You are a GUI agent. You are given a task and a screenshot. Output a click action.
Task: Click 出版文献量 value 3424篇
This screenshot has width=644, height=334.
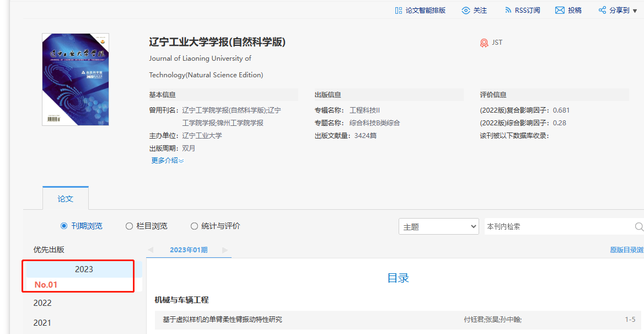pyautogui.click(x=365, y=135)
